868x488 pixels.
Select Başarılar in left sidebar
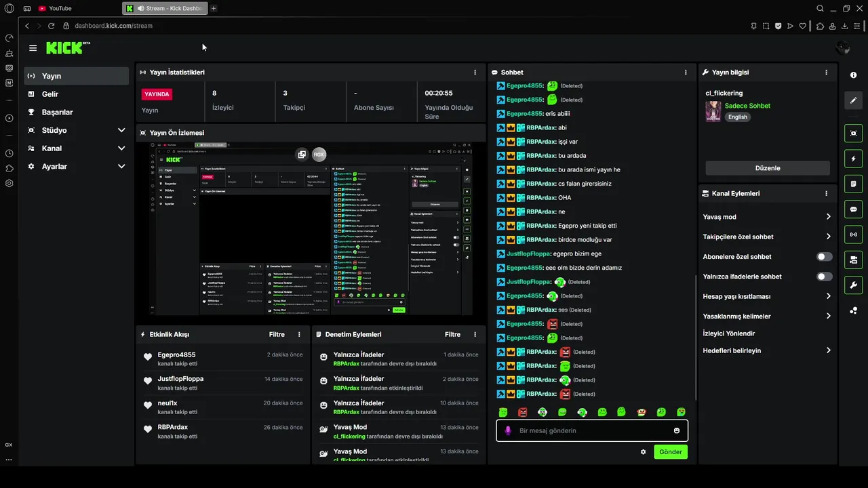point(76,112)
